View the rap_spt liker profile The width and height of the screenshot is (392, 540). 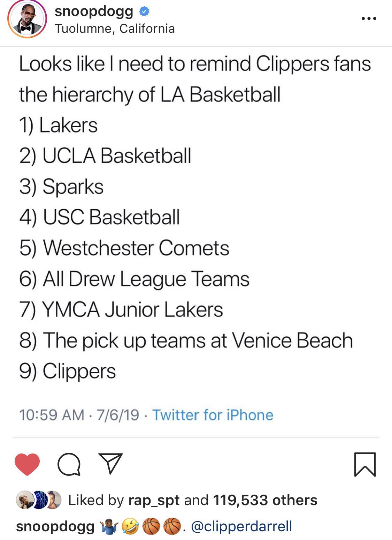[154, 500]
